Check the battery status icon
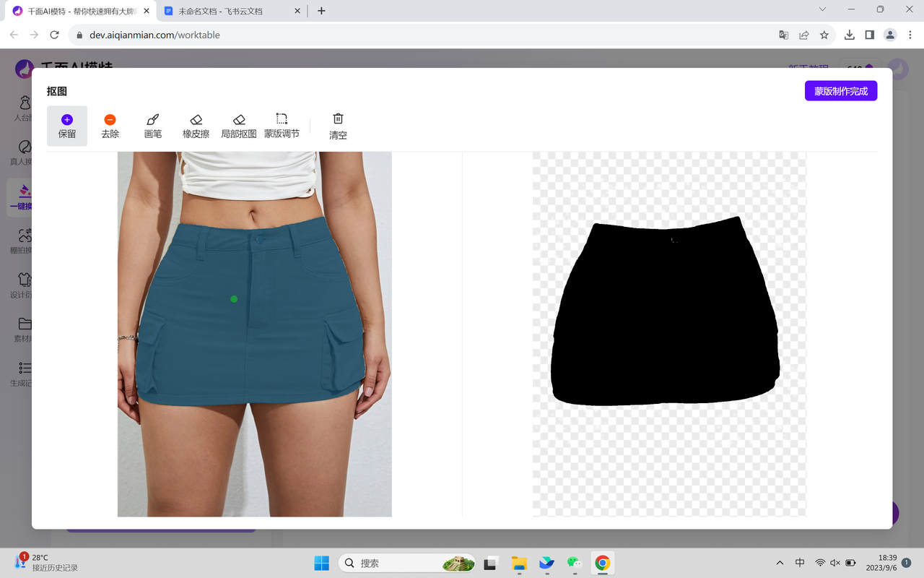 click(x=851, y=563)
